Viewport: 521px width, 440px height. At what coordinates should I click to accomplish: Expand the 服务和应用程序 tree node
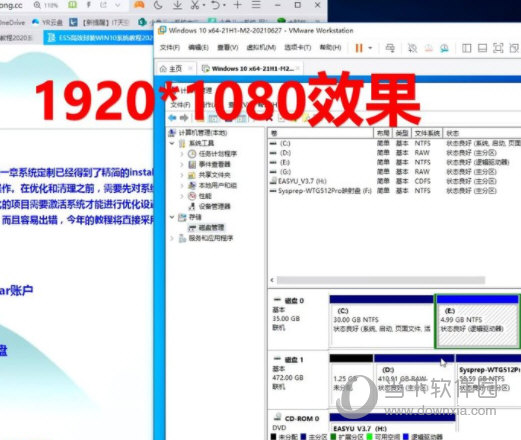tap(172, 238)
